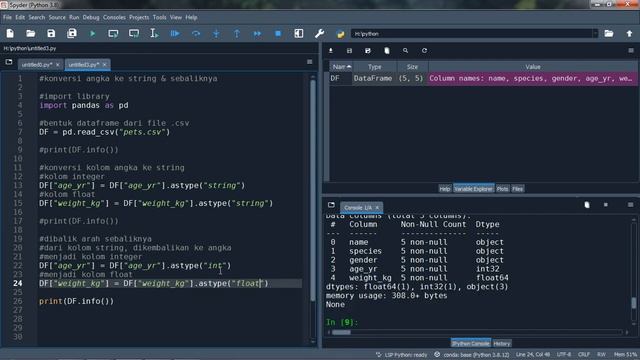Save the current file
Viewport: 640px width, 360px height.
point(51,33)
